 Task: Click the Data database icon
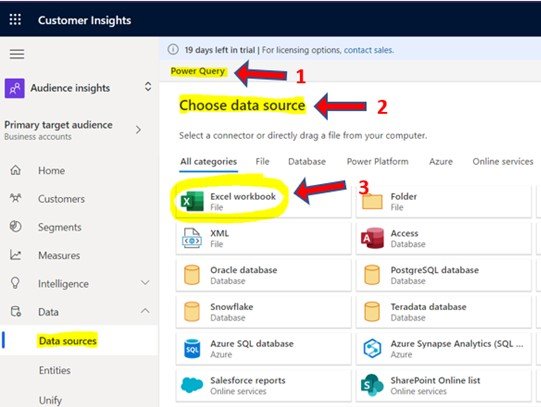point(16,311)
